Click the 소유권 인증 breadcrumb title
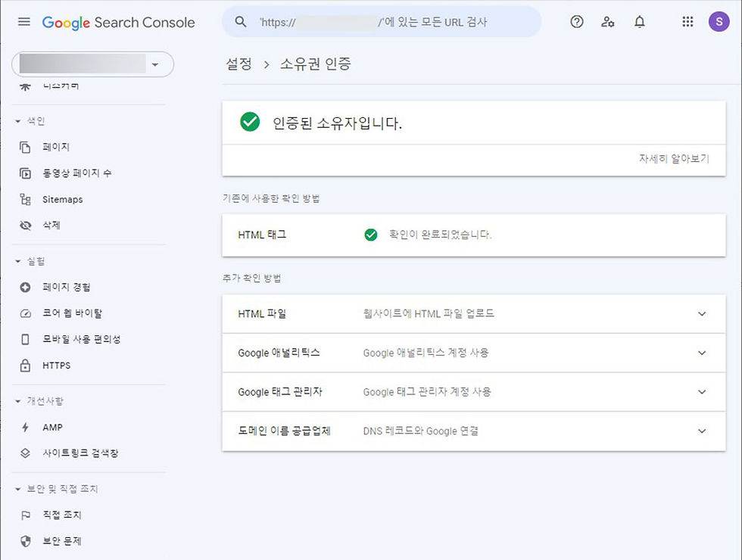The width and height of the screenshot is (742, 560). pyautogui.click(x=316, y=64)
